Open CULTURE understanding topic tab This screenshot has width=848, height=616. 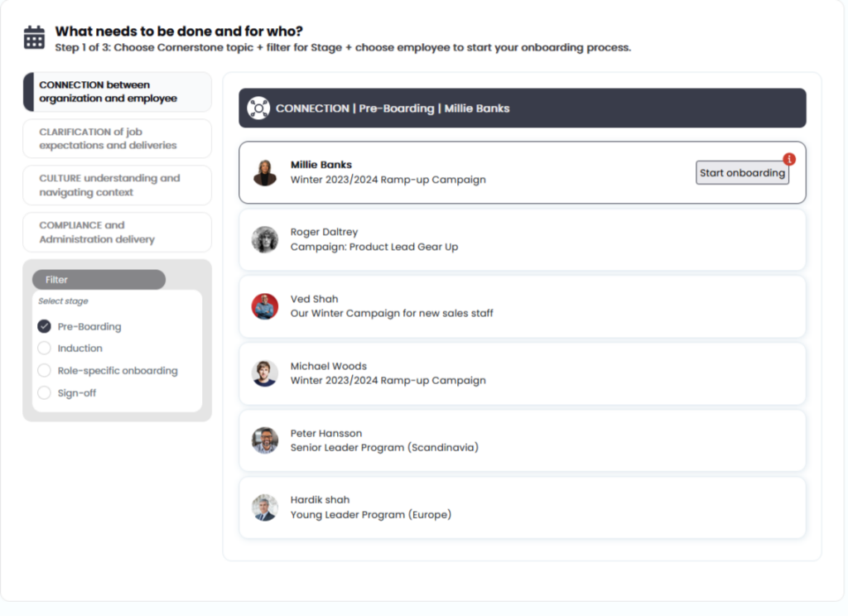[118, 185]
